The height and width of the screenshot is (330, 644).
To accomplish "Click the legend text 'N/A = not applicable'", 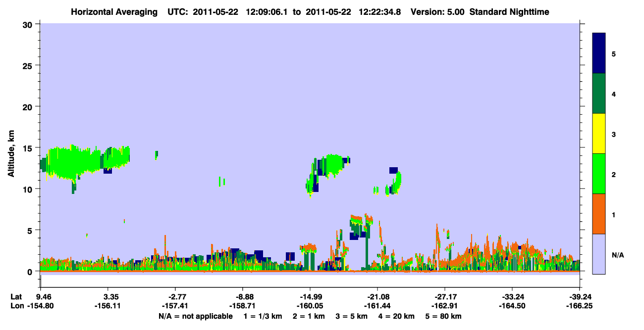I will click(195, 316).
